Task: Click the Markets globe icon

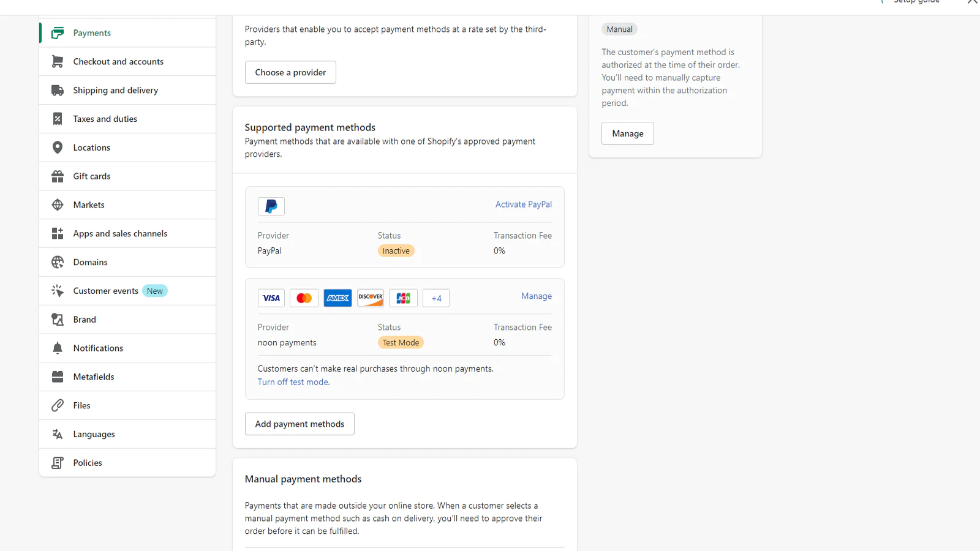Action: pos(58,205)
